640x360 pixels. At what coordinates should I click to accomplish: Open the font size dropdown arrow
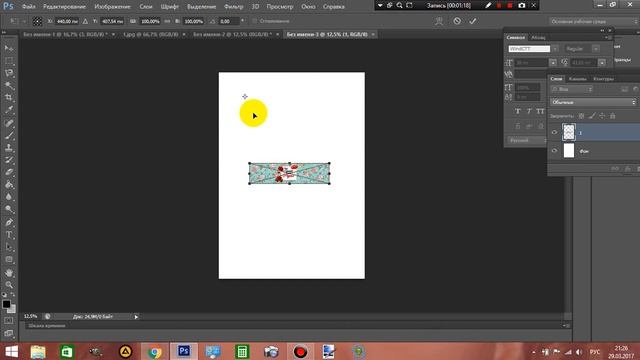553,62
